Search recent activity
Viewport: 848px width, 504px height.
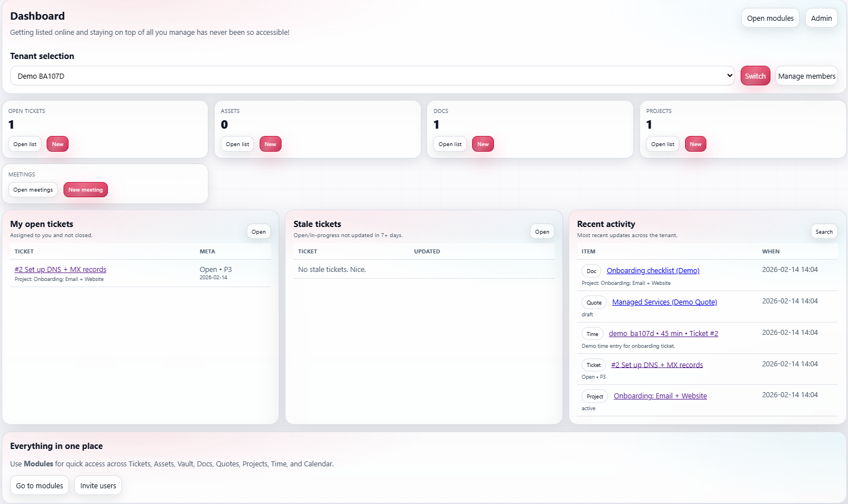824,231
